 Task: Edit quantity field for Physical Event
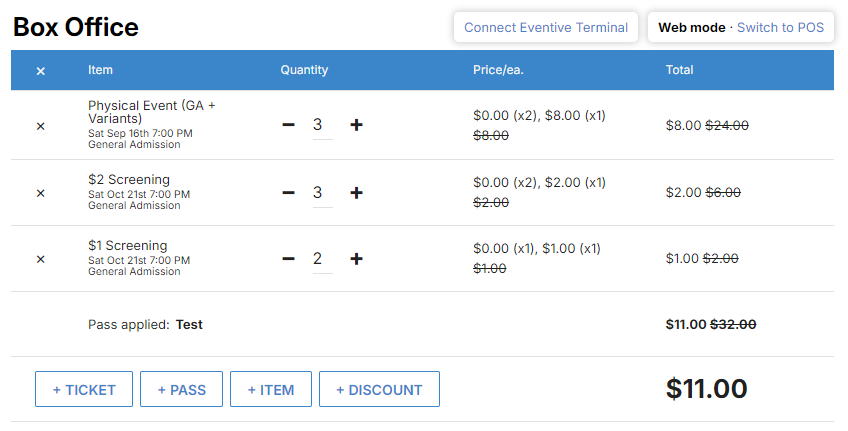[323, 126]
